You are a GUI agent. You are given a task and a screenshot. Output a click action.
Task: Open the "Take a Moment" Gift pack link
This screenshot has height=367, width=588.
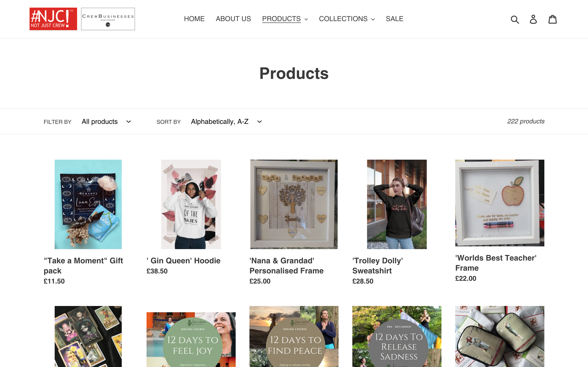tap(83, 266)
